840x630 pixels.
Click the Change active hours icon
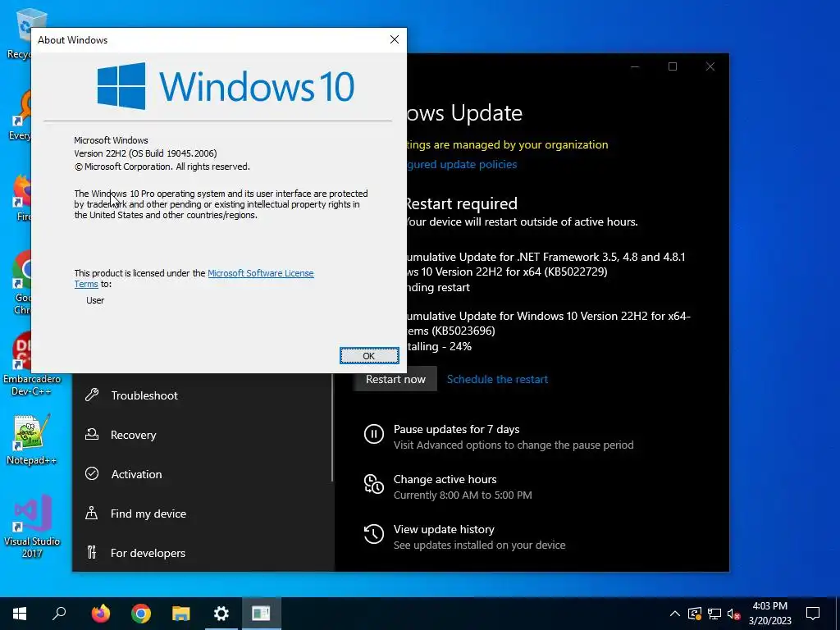[374, 484]
